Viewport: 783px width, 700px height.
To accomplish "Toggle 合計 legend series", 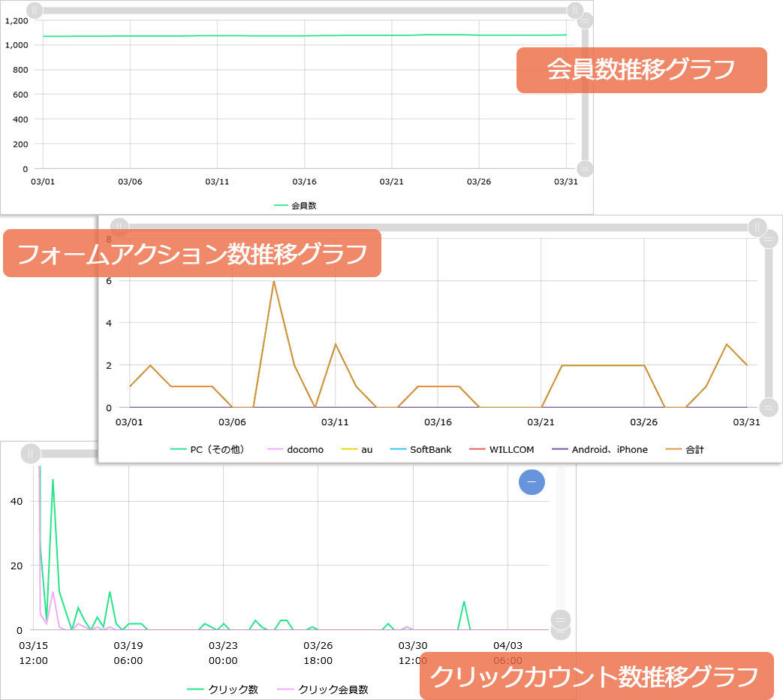I will coord(685,449).
